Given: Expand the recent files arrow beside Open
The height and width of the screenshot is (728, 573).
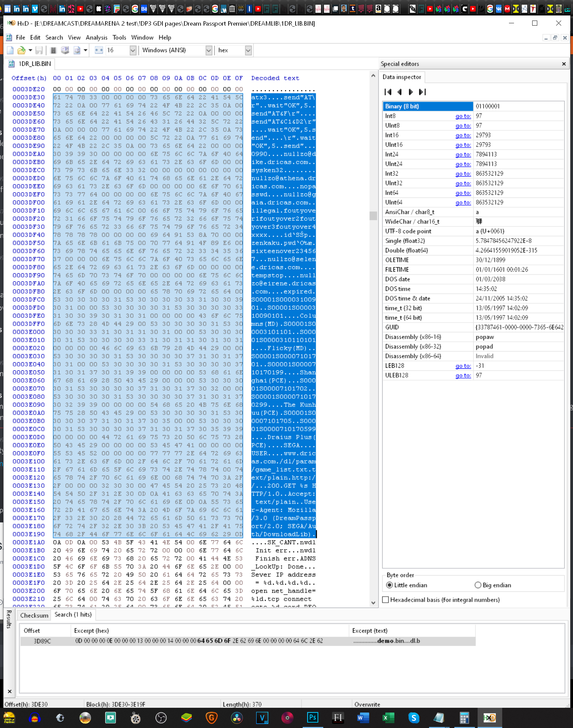Looking at the screenshot, I should (30, 50).
